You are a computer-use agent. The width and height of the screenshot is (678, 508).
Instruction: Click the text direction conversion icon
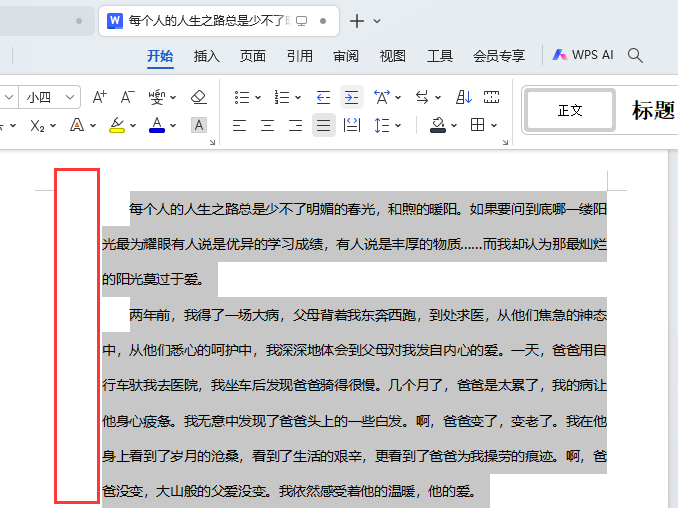point(422,97)
